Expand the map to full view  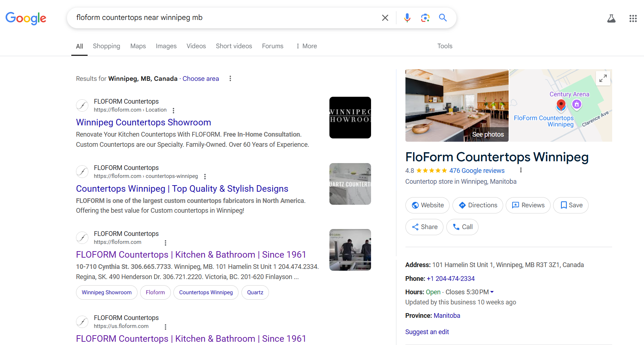point(603,78)
